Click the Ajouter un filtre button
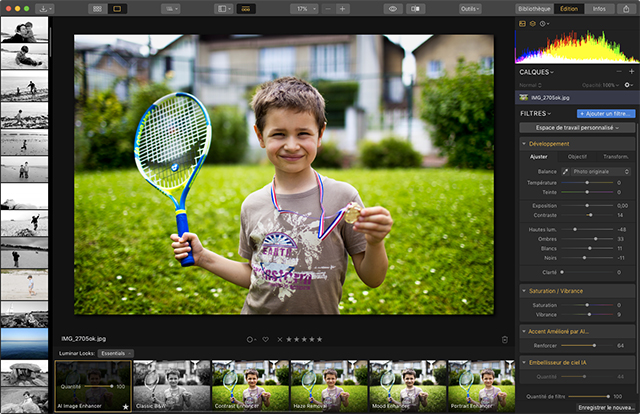 tap(605, 113)
